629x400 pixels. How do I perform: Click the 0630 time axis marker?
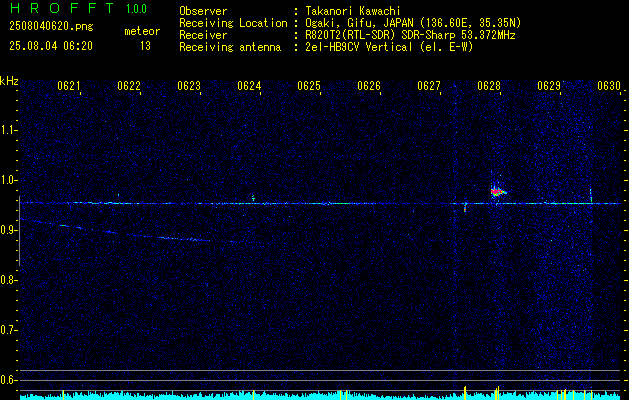click(609, 86)
